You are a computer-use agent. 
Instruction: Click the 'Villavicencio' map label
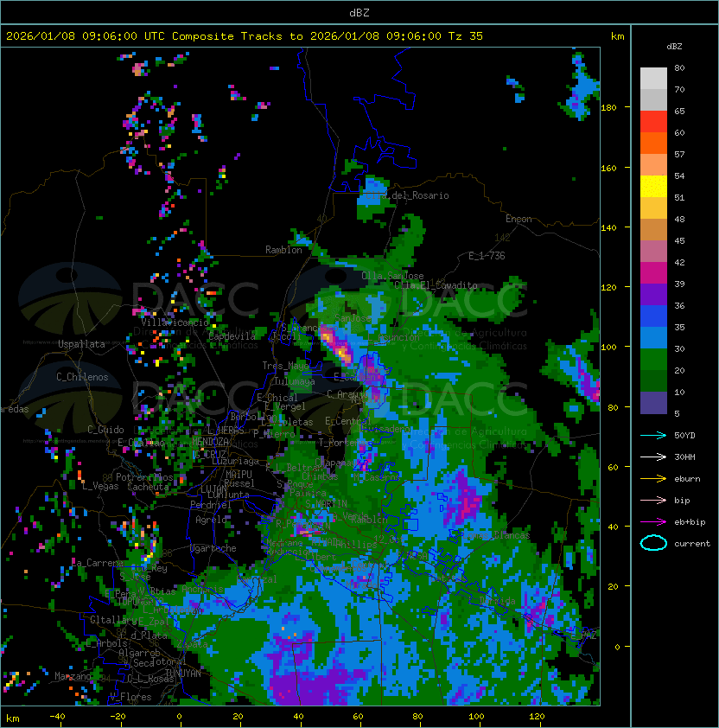click(175, 322)
